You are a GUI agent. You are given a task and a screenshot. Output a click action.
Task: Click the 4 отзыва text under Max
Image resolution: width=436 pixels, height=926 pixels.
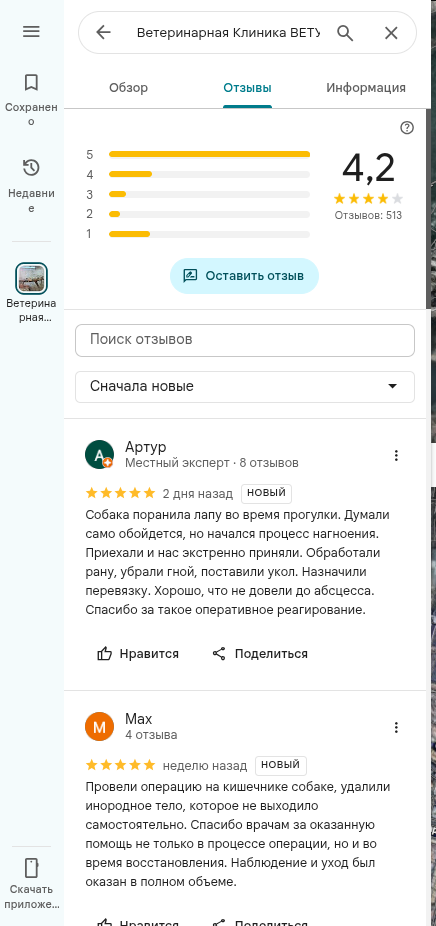tap(151, 735)
